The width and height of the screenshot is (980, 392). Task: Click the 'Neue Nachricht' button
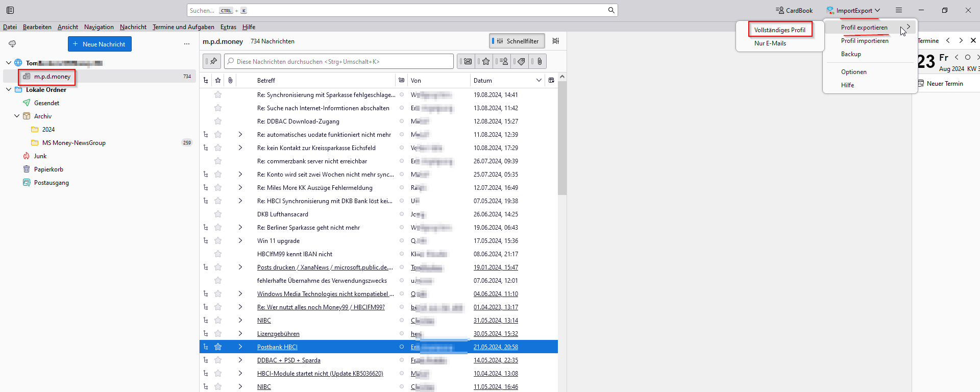100,44
